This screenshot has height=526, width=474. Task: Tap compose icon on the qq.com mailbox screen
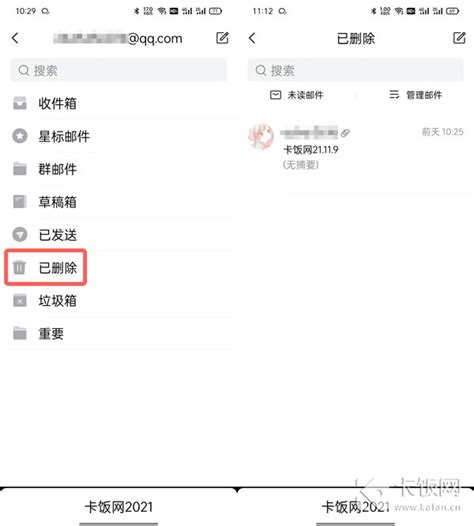(x=222, y=38)
